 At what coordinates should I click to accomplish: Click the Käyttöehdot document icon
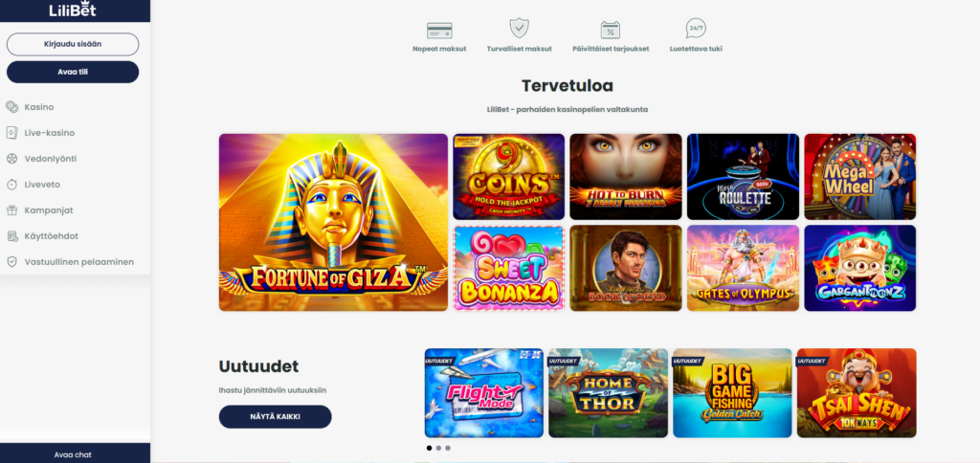11,236
